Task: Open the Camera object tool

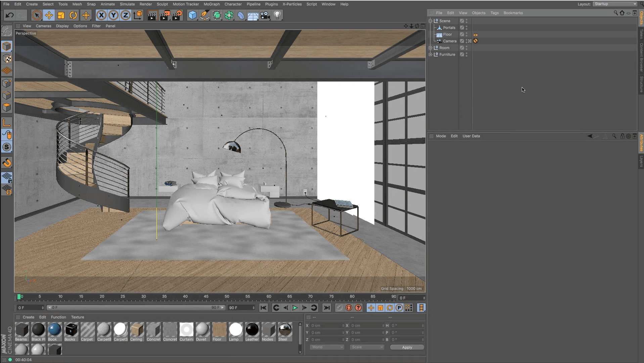Action: [x=265, y=15]
